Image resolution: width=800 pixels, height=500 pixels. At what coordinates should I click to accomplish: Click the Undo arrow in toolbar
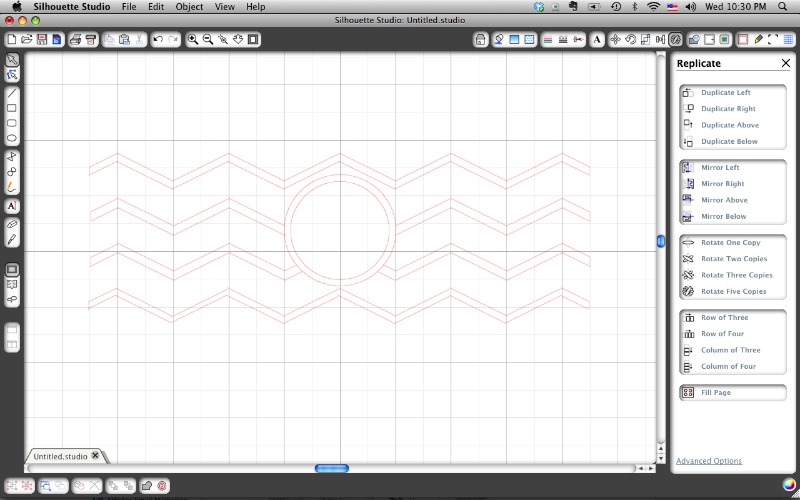pos(158,40)
